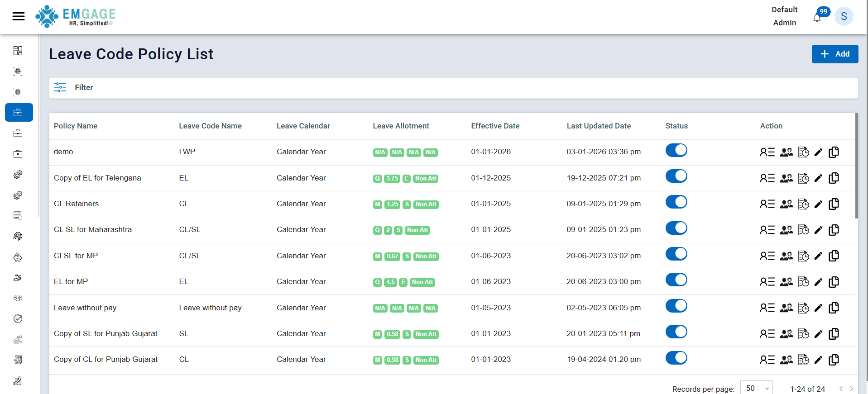Open the dashboard icon in sidebar

[18, 51]
